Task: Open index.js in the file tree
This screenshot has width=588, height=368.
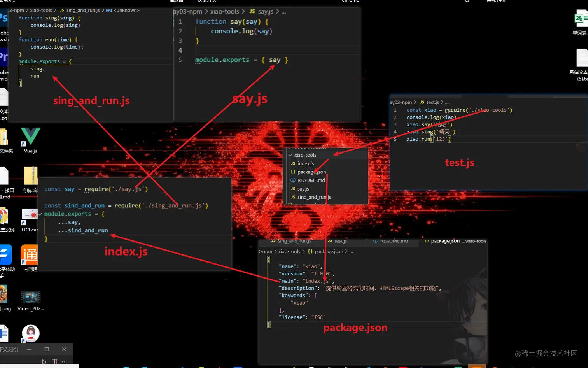Action: tap(306, 163)
